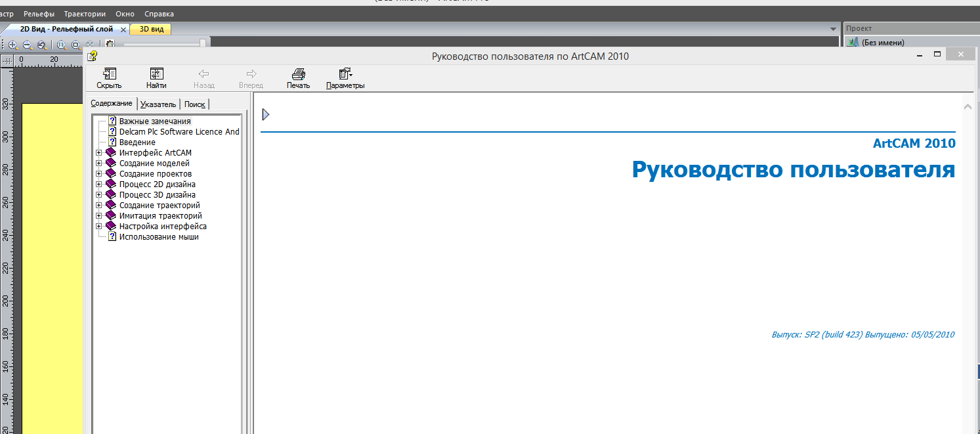Select the Настройка интерфейса tree item
Screen dimensions: 980x434
pos(163,226)
